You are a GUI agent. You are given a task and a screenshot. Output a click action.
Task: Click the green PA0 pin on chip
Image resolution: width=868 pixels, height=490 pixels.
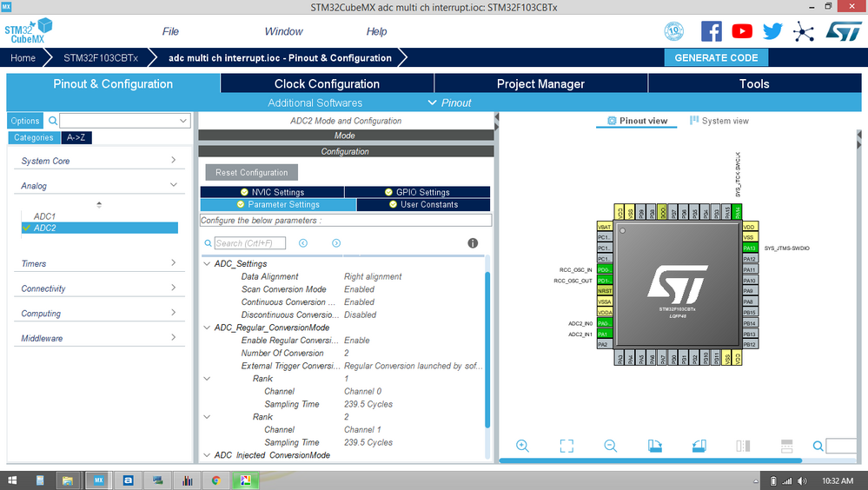coord(604,323)
